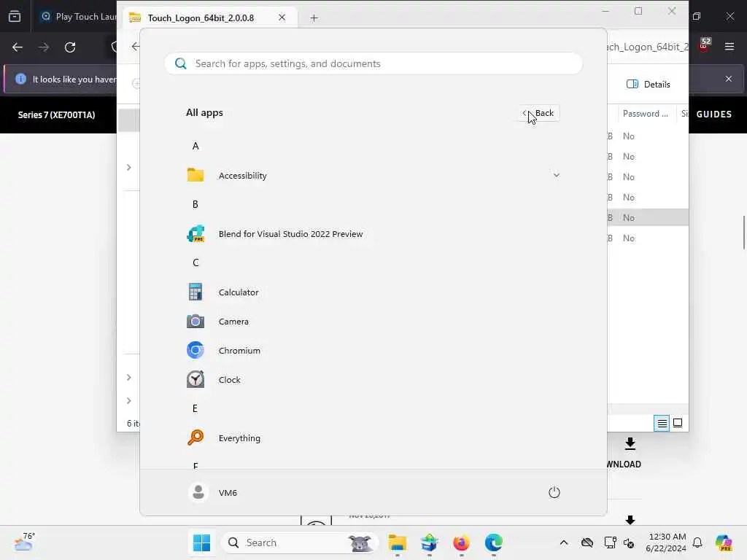The height and width of the screenshot is (560, 747).
Task: Open the clock showing 12:30 AM
Action: coord(666,542)
